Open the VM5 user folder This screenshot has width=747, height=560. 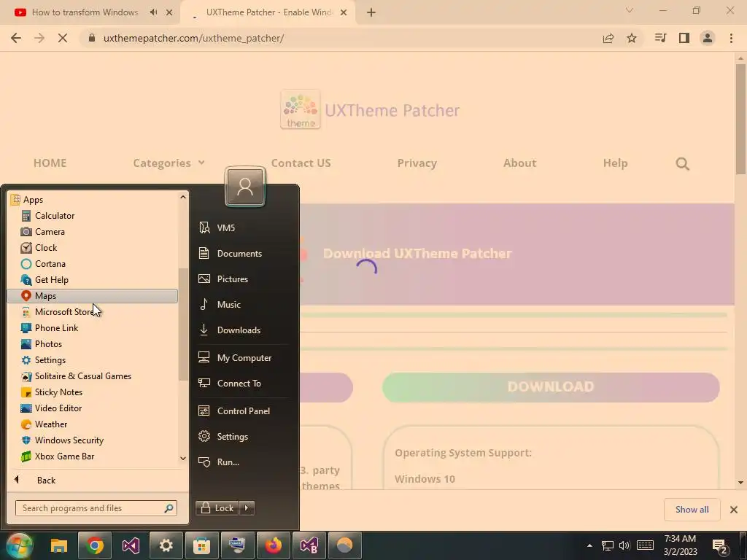tap(244, 228)
